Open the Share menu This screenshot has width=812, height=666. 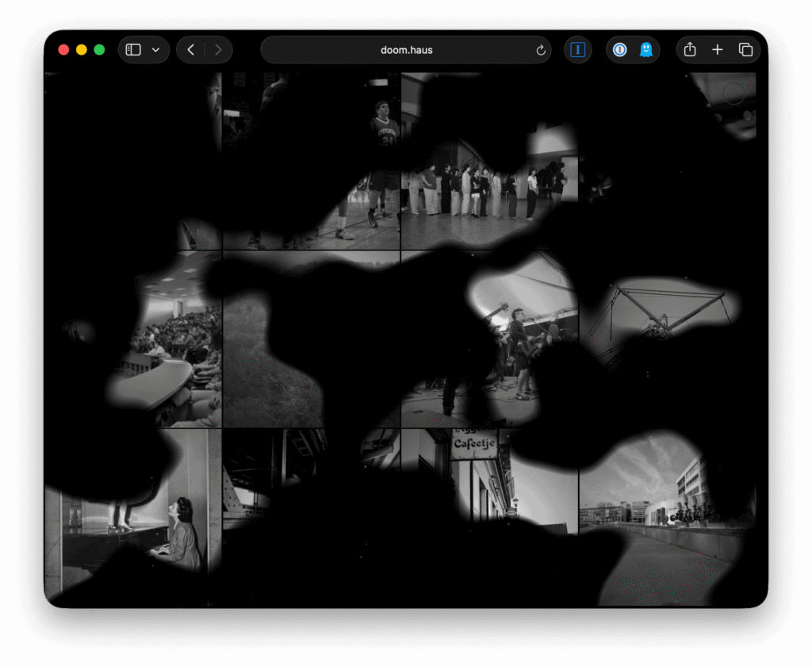coord(690,50)
